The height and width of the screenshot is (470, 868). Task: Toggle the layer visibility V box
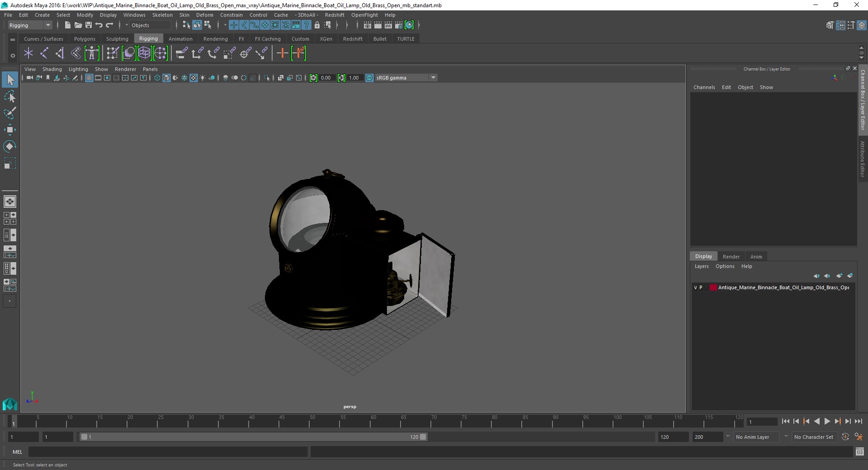[696, 287]
